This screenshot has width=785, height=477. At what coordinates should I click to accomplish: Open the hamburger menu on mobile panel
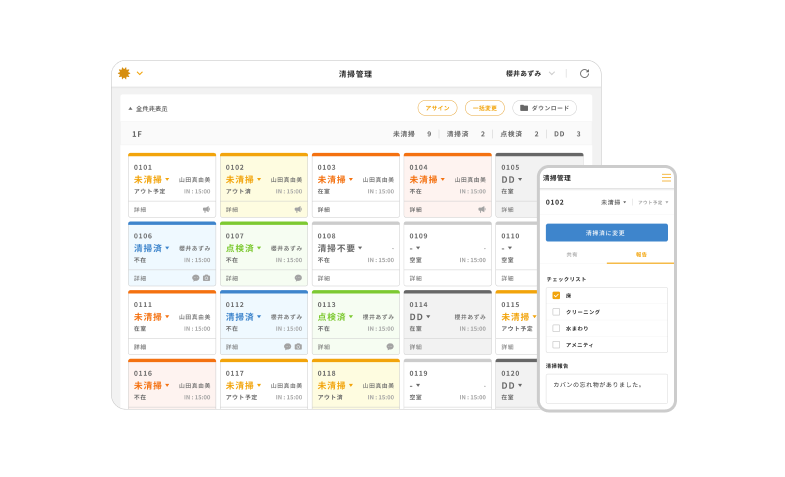[x=666, y=177]
